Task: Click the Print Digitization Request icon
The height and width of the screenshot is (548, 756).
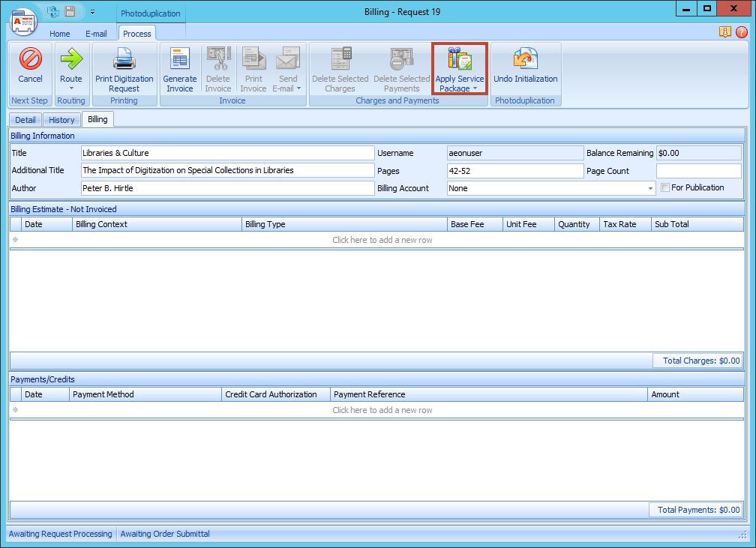Action: 124,58
